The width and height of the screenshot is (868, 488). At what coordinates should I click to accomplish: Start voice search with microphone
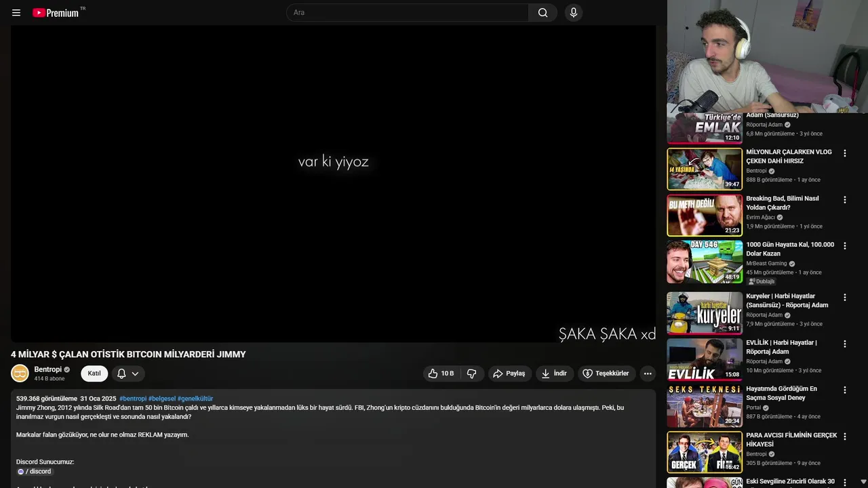click(x=574, y=13)
